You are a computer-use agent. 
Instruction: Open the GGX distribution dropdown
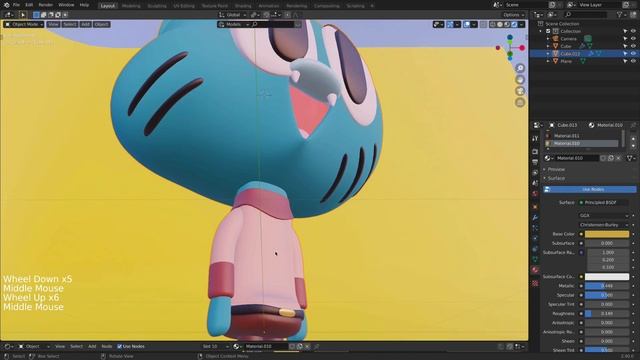tap(604, 216)
